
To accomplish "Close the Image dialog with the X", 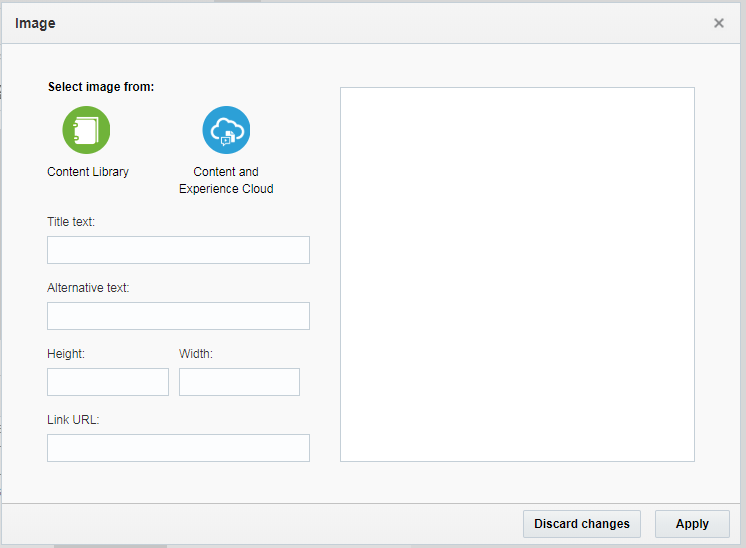I will pyautogui.click(x=718, y=23).
